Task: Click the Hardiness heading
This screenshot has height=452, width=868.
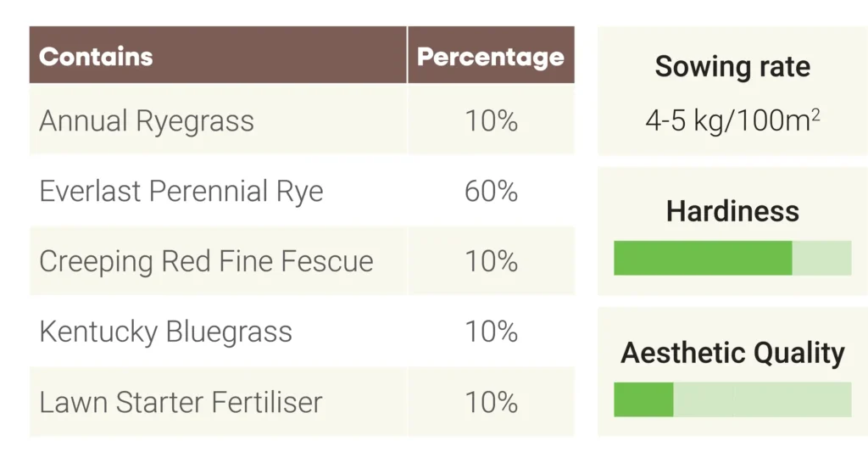Action: tap(732, 210)
